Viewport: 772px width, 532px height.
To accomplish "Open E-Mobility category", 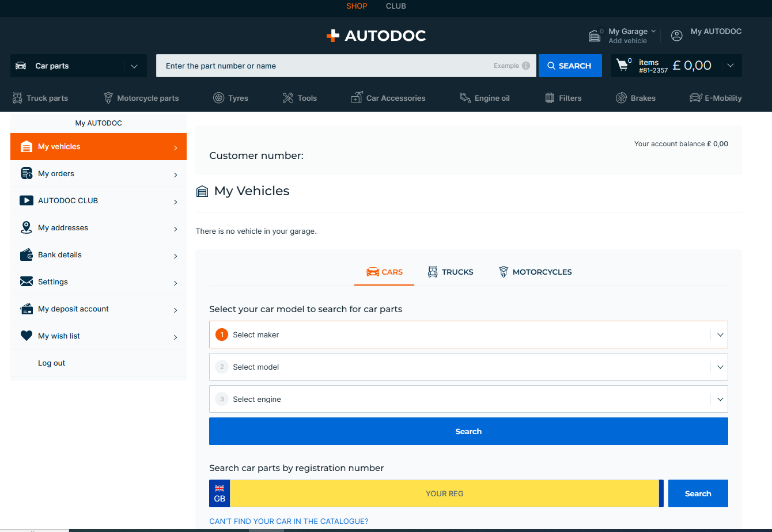I will pyautogui.click(x=716, y=98).
